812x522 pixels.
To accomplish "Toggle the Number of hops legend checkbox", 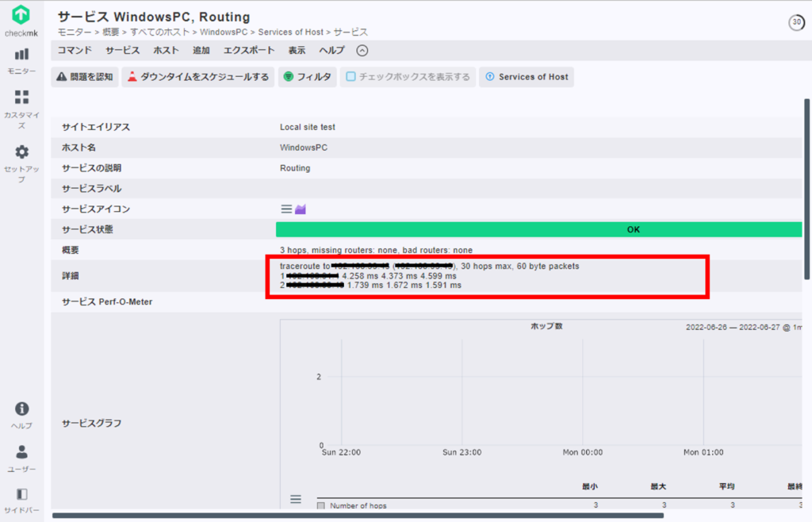I will coord(321,506).
